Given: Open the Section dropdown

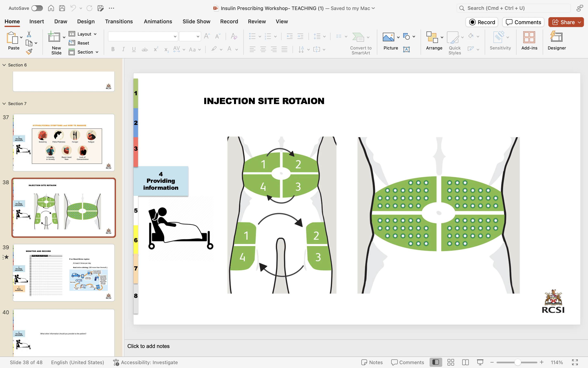Looking at the screenshot, I should (x=84, y=52).
